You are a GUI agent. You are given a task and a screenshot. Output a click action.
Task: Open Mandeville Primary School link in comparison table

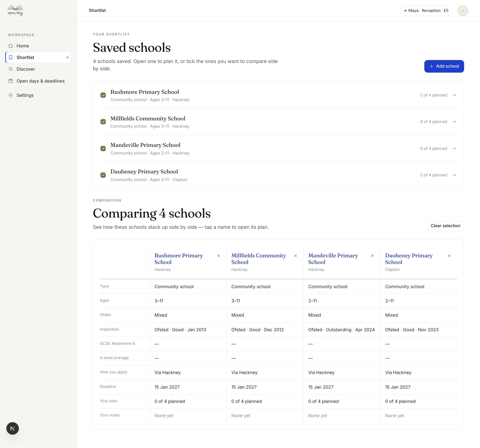click(333, 259)
